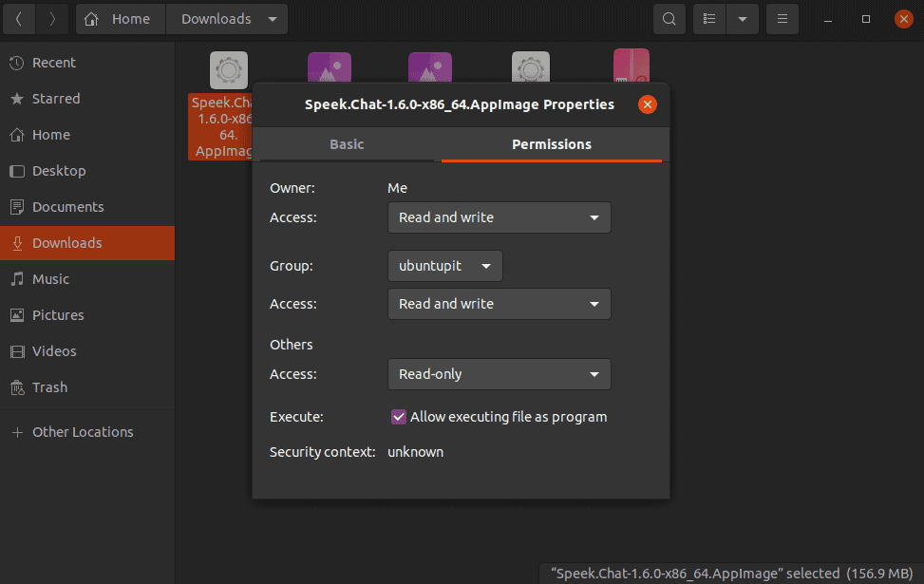This screenshot has width=924, height=584.
Task: Maximize the Files window
Action: tap(866, 19)
